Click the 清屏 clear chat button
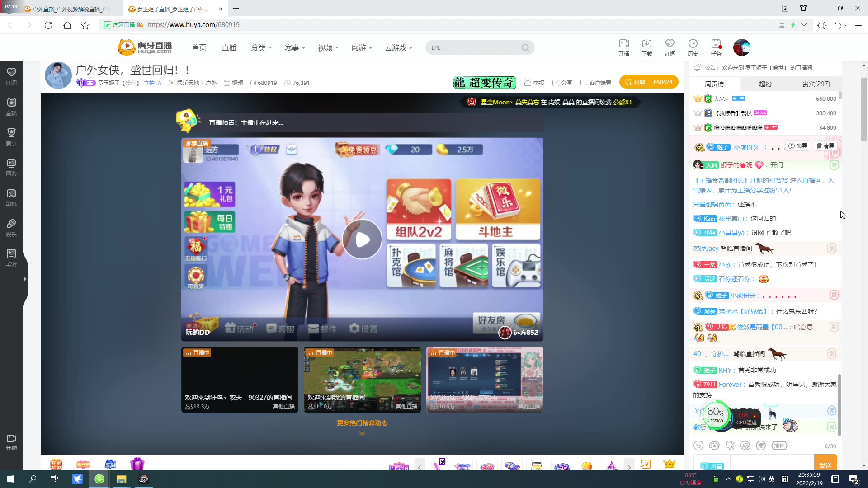868x488 pixels. point(825,146)
